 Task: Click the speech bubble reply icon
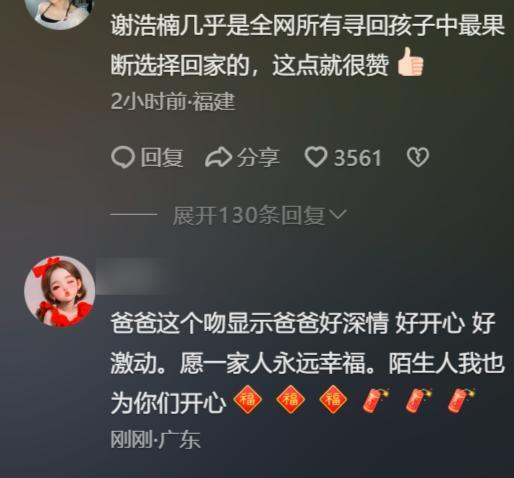123,157
